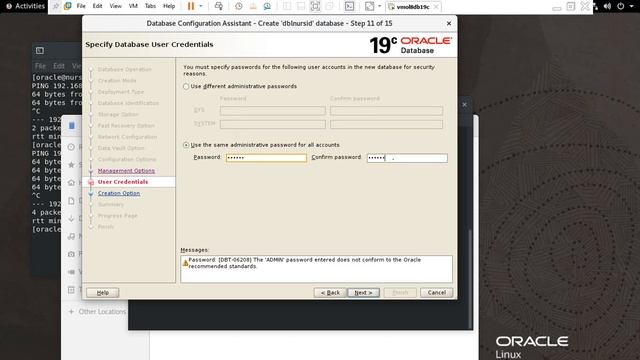The image size is (640, 360).
Task: Click the Next button
Action: tap(363, 293)
